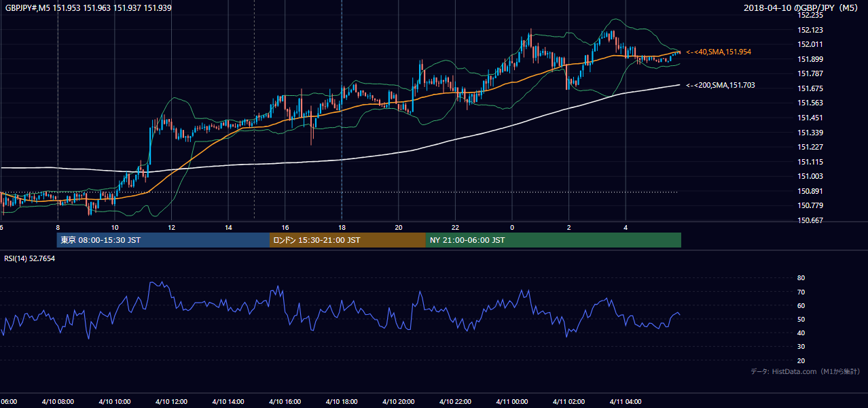Click the RSI 70 level label
868x408 pixels.
(x=801, y=292)
